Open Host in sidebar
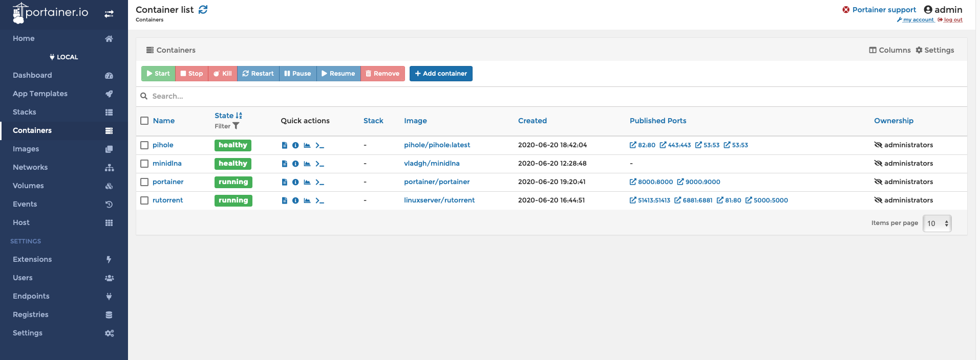Screen dimensions: 980x360 click(x=64, y=222)
